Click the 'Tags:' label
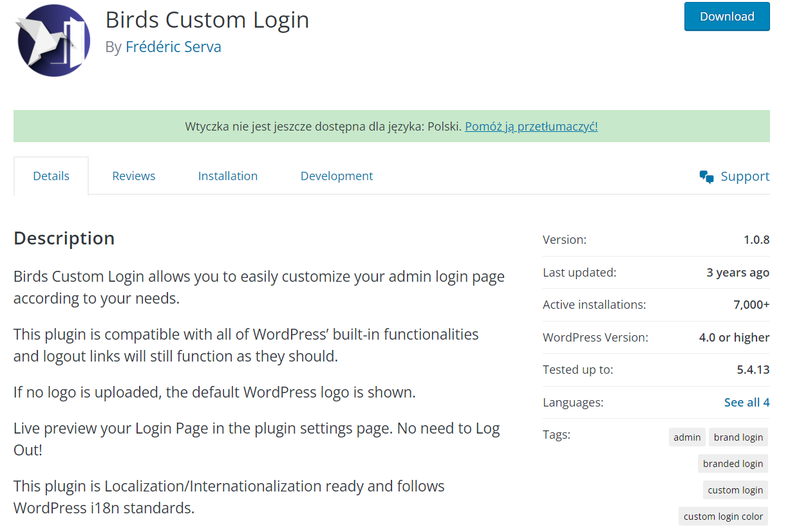The width and height of the screenshot is (799, 532). pos(556,435)
